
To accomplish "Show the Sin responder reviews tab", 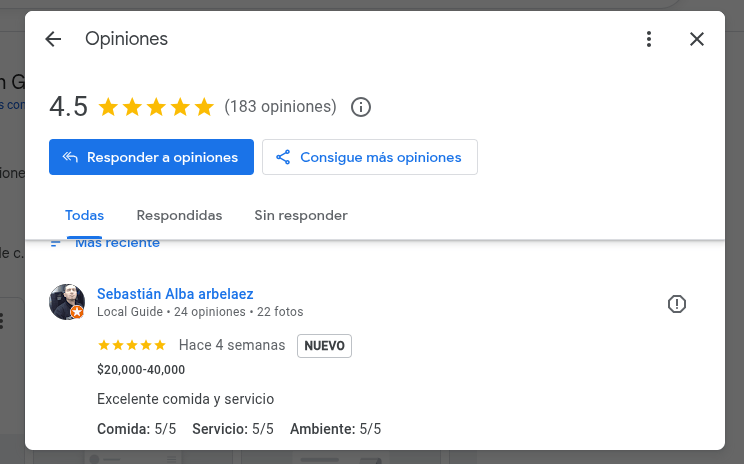I will [x=300, y=215].
